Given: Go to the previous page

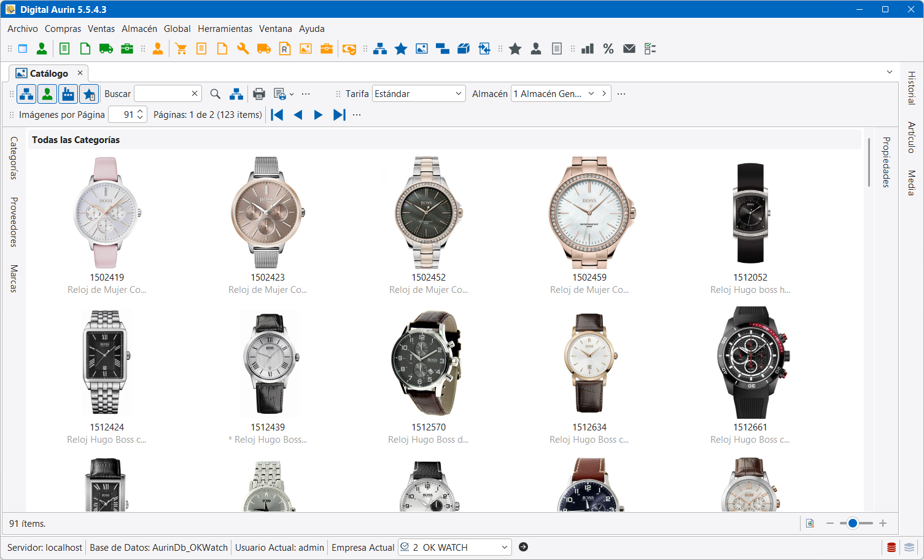Looking at the screenshot, I should (298, 115).
